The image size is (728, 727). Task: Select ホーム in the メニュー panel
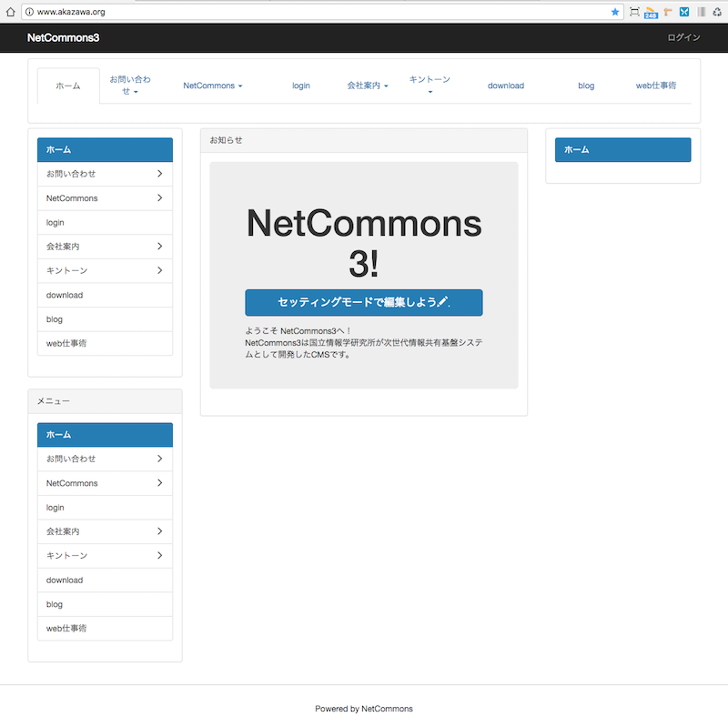104,434
